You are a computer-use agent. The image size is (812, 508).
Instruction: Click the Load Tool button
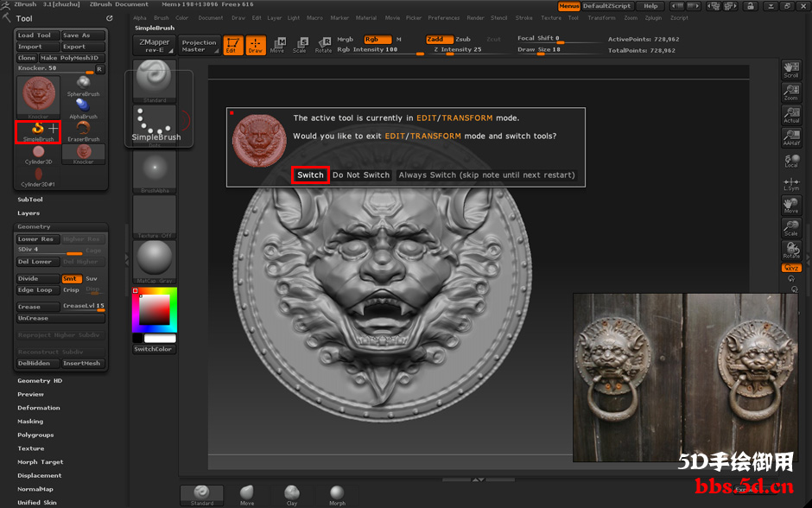tap(38, 35)
